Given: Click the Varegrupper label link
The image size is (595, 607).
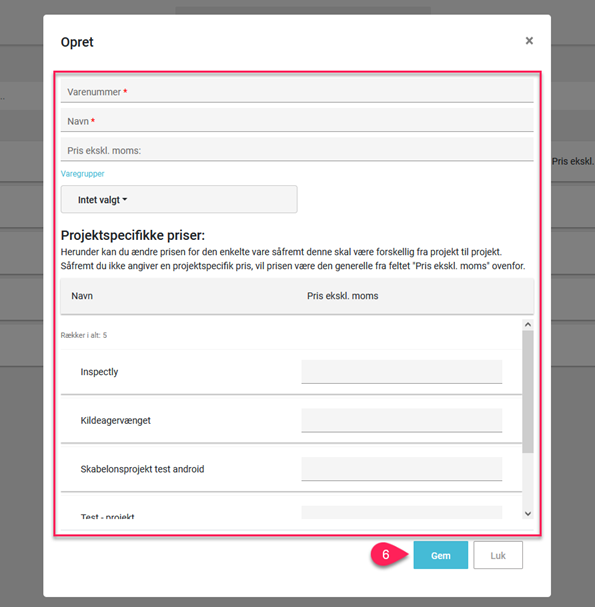Looking at the screenshot, I should point(82,174).
